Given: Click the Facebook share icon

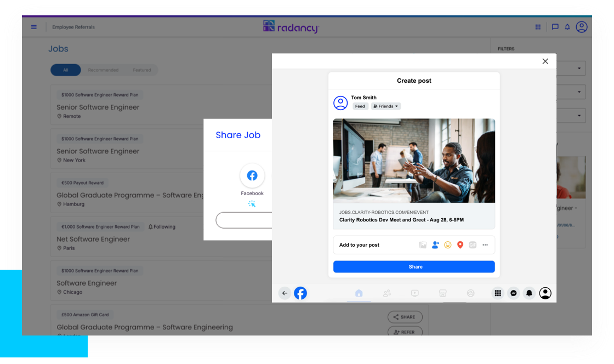Looking at the screenshot, I should pyautogui.click(x=252, y=176).
